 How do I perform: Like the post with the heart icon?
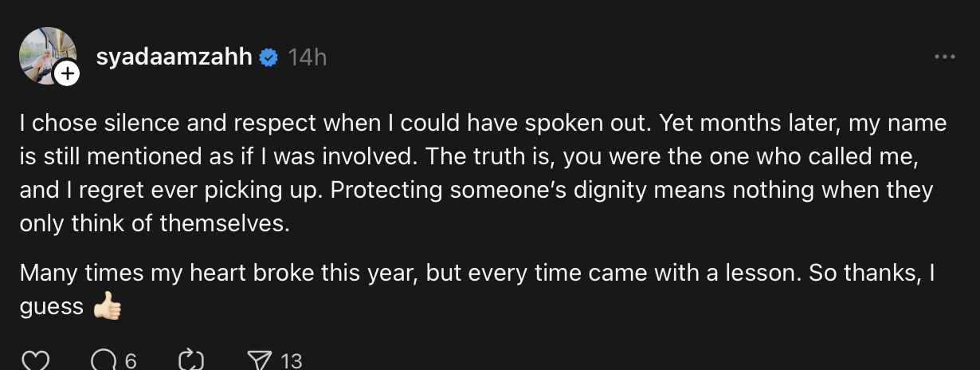tap(35, 361)
